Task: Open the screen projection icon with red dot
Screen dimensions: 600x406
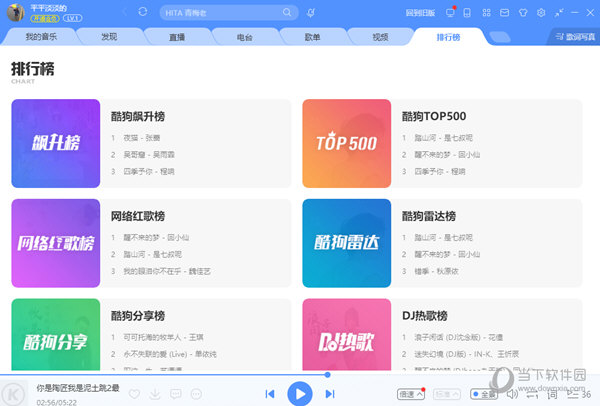Action: point(450,12)
